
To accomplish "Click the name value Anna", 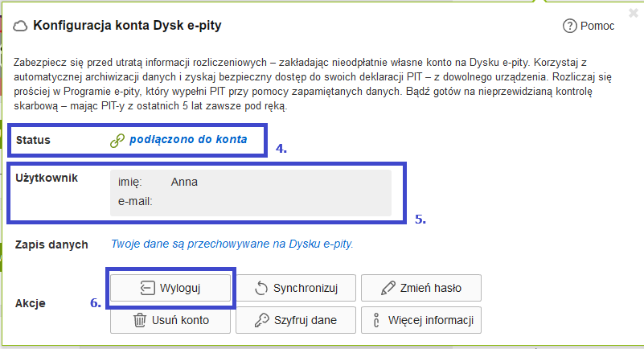I will click(x=184, y=182).
